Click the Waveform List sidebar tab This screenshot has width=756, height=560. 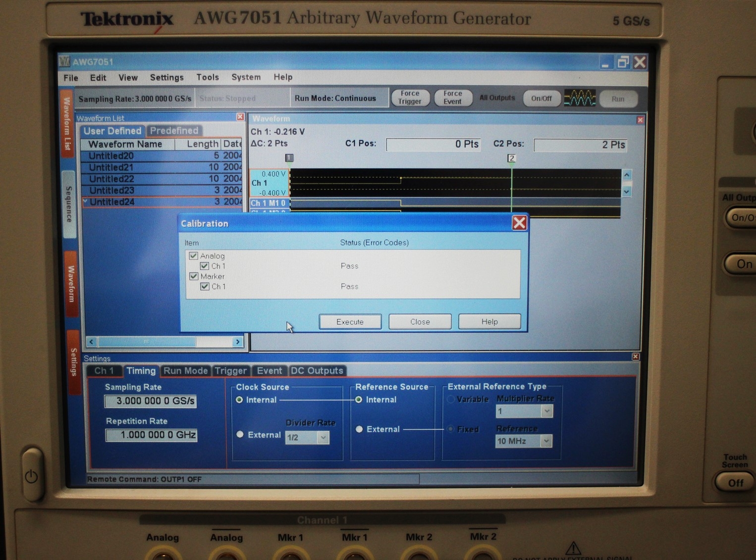coord(67,124)
